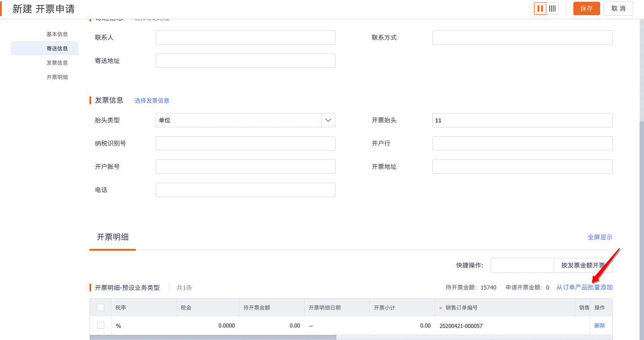
Task: Cancel the new invoice application
Action: 619,8
